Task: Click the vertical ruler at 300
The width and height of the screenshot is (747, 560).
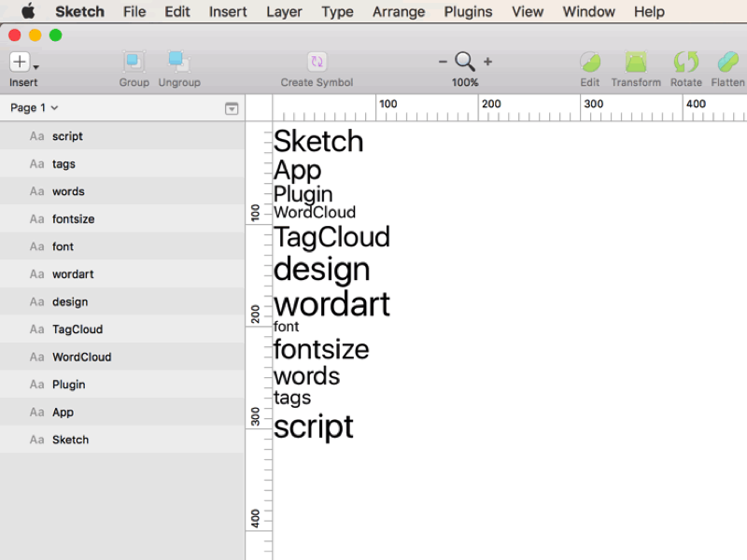Action: [x=255, y=416]
